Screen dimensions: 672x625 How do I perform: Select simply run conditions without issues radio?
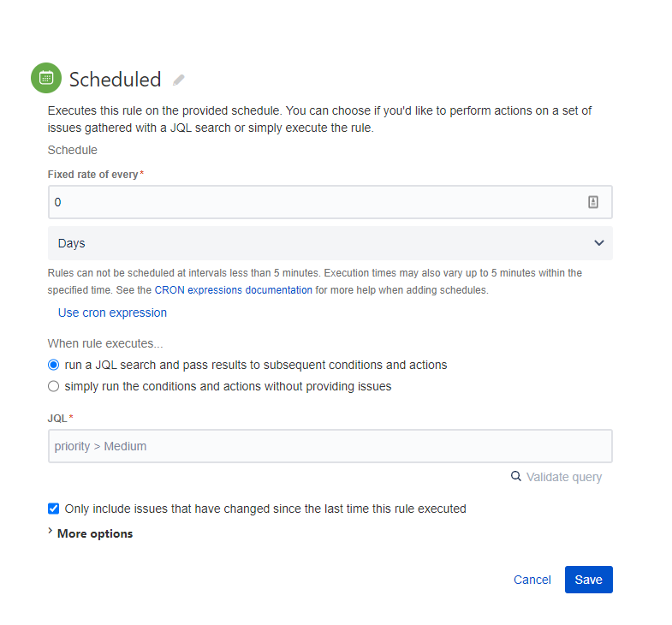(54, 386)
